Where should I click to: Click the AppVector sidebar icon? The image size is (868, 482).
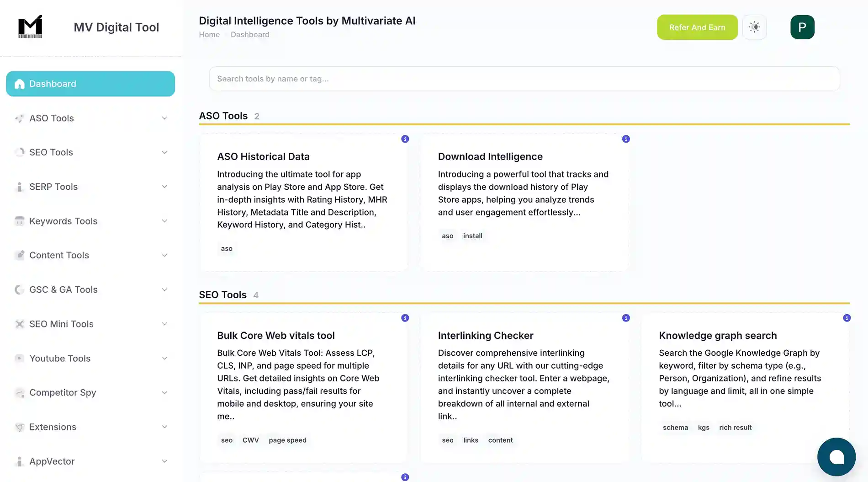pyautogui.click(x=19, y=461)
